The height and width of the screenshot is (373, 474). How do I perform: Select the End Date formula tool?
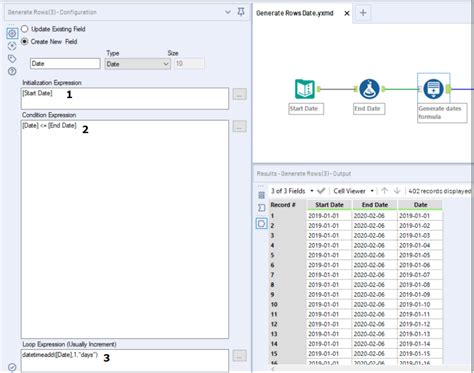pyautogui.click(x=369, y=89)
